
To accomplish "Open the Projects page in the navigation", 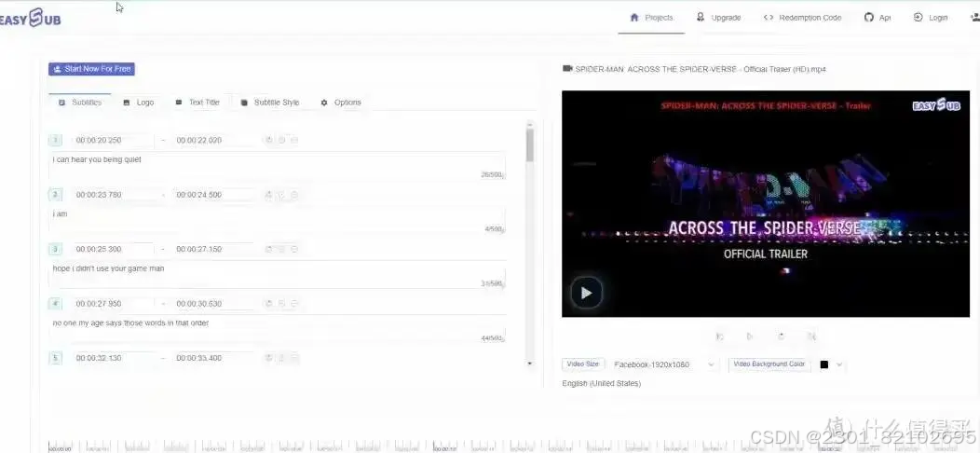I will 651,18.
